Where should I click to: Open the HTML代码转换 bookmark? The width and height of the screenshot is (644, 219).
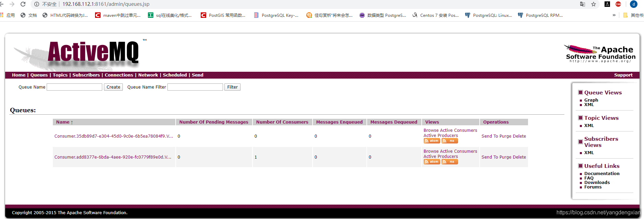(65, 15)
